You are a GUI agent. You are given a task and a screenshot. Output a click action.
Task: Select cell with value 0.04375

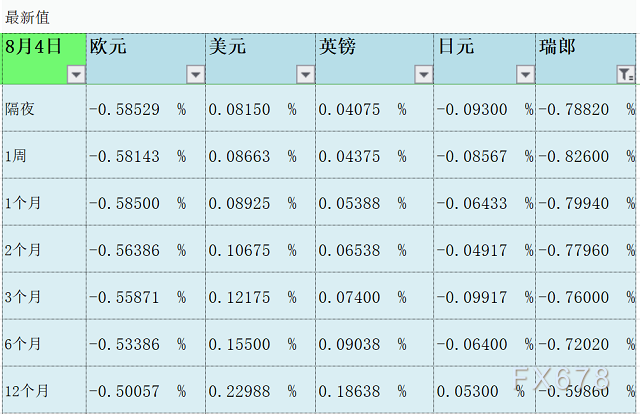point(374,155)
